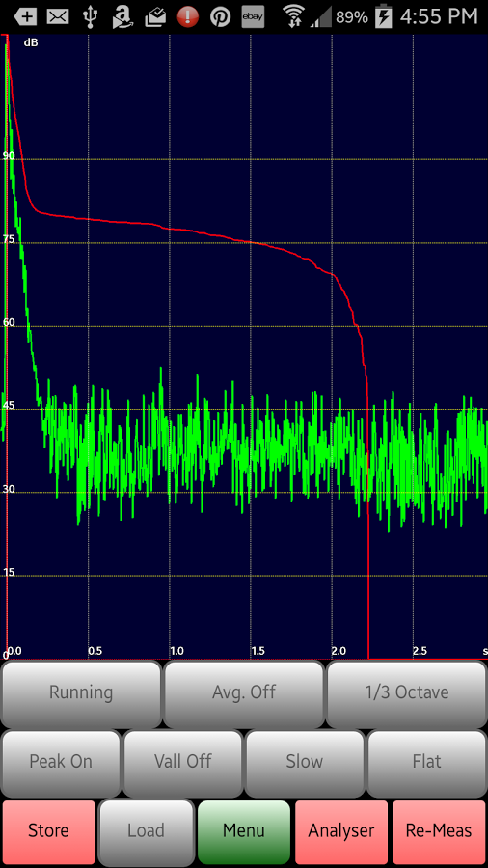Toggle the Peak On button
Image resolution: width=488 pixels, height=868 pixels.
click(61, 762)
